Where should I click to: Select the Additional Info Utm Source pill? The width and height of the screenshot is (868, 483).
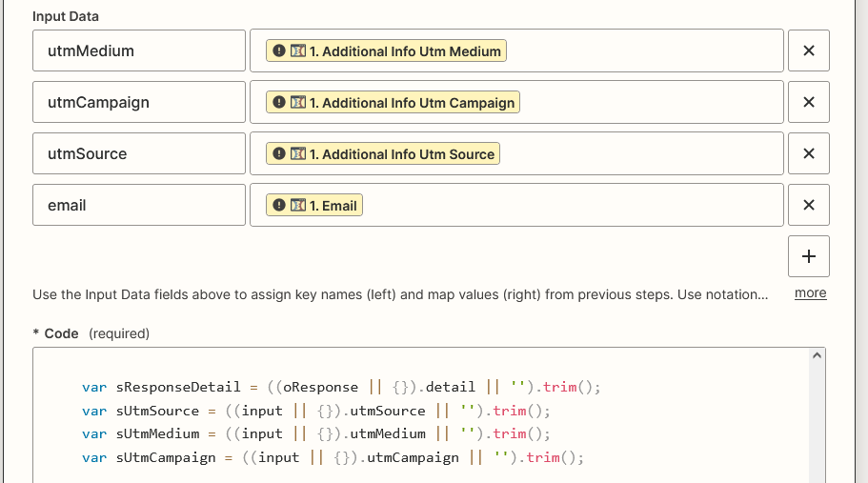(382, 153)
